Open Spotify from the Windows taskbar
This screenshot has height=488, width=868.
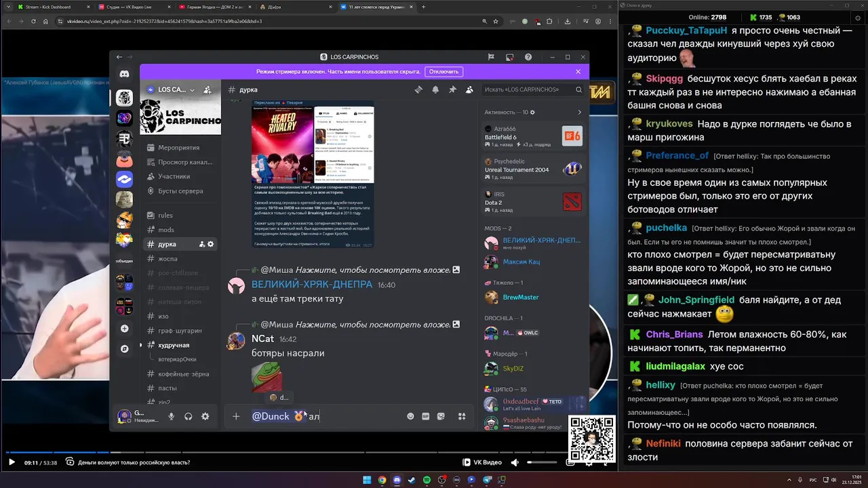pyautogui.click(x=427, y=480)
